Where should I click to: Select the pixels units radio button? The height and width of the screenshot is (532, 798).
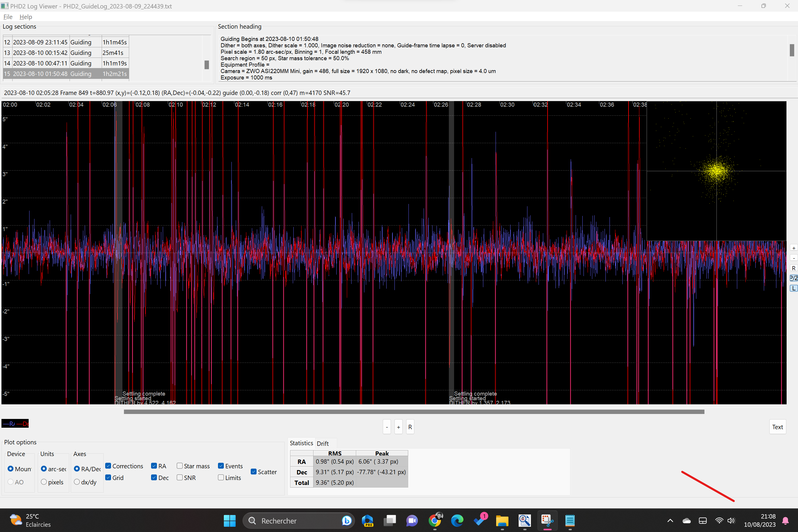coord(44,482)
